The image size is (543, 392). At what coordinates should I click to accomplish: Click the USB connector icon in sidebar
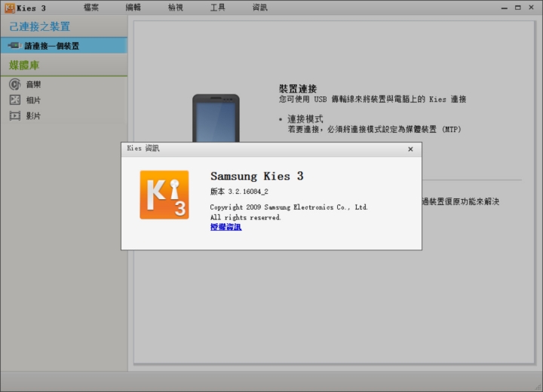coord(14,45)
